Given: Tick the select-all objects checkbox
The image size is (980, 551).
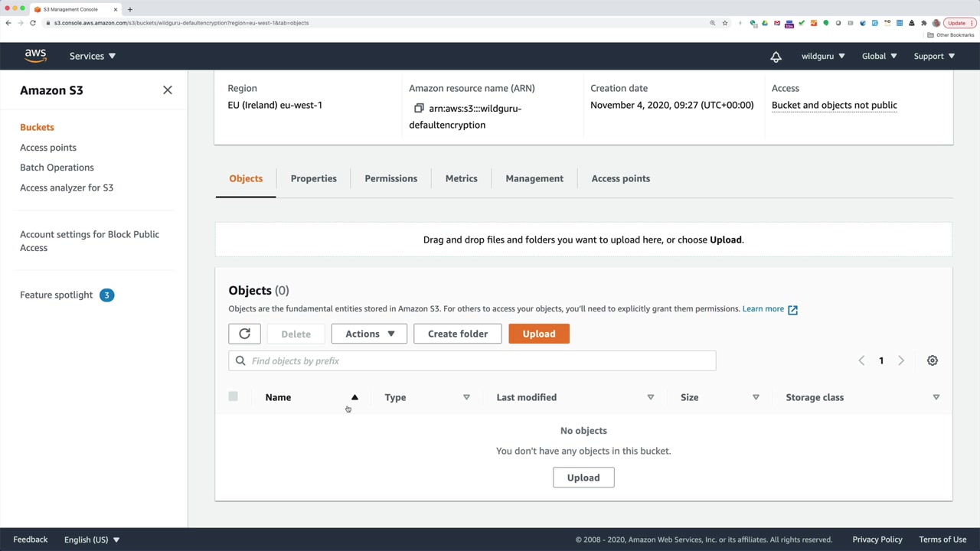Looking at the screenshot, I should pos(233,396).
